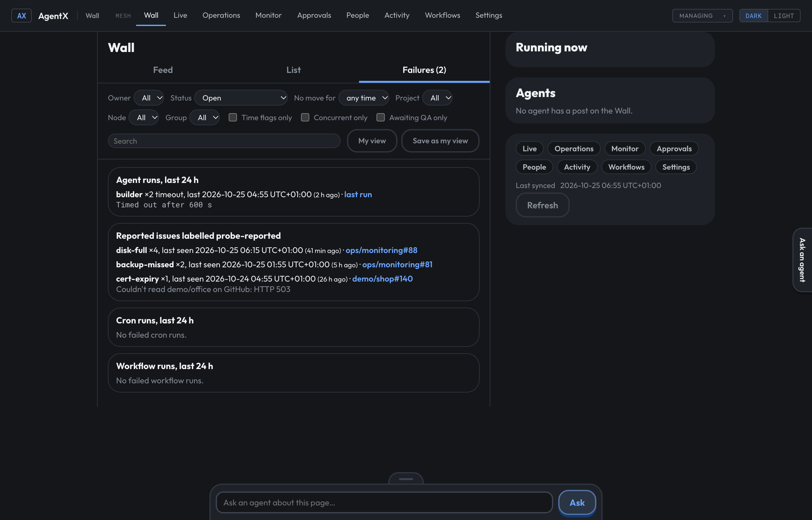
Task: Click the Approvals chip in sidebar panel
Action: click(674, 149)
